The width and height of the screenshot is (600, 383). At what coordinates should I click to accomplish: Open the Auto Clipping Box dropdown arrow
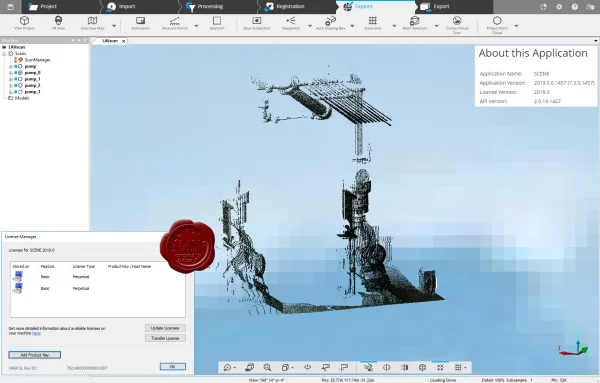[x=352, y=26]
